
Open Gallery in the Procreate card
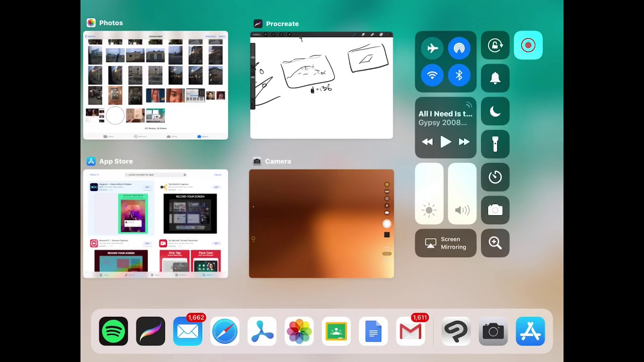[x=257, y=35]
